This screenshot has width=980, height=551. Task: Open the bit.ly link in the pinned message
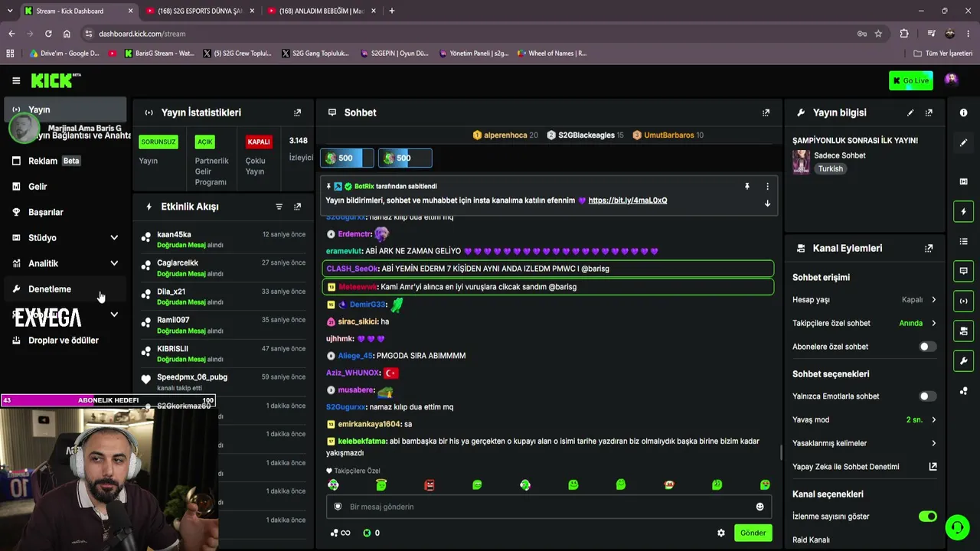(628, 201)
